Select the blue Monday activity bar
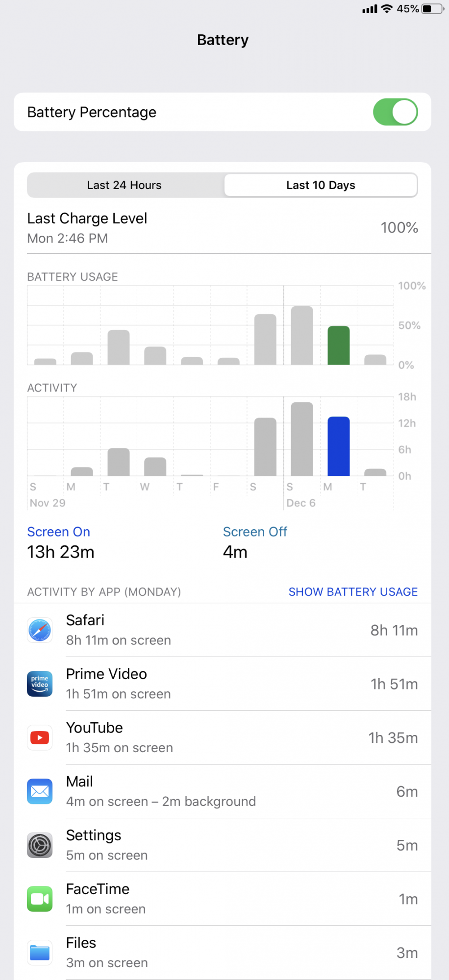The width and height of the screenshot is (449, 980). point(339,446)
